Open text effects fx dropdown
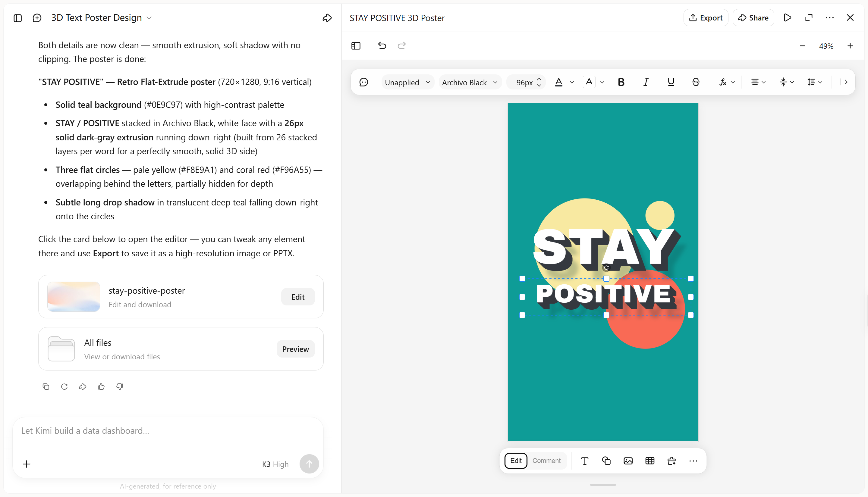The height and width of the screenshot is (497, 868). [727, 82]
